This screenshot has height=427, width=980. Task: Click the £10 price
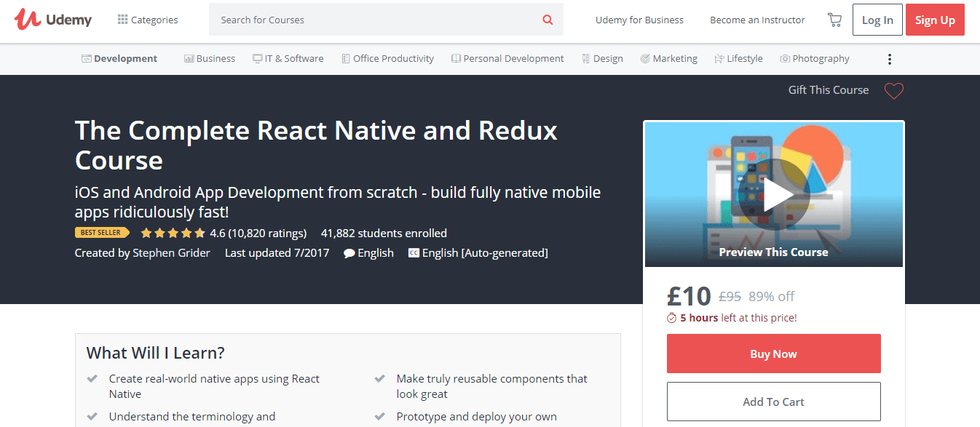[689, 296]
